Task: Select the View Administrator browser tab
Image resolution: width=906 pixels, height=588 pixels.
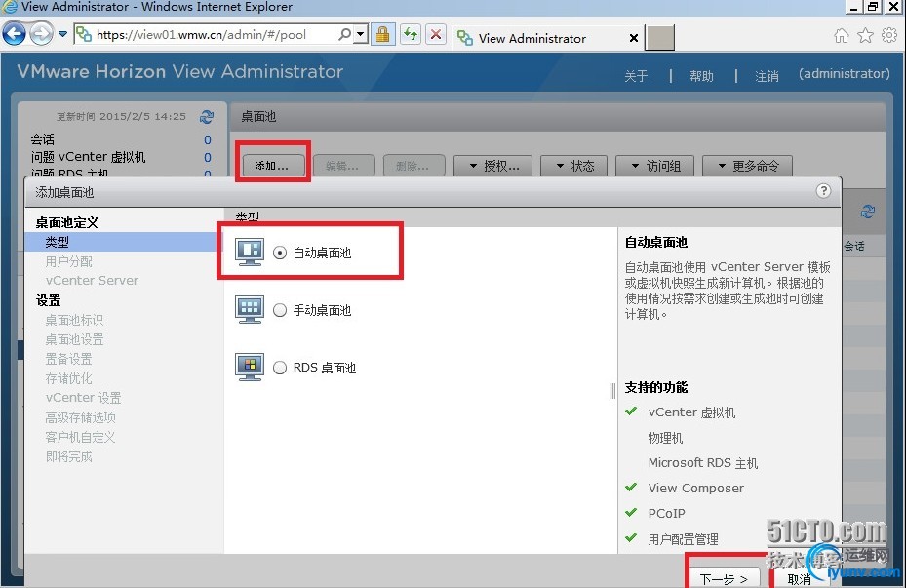Action: [532, 38]
